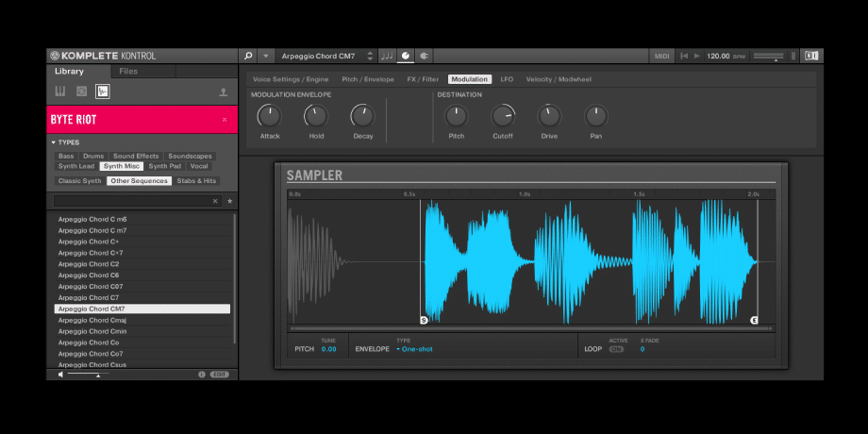
Task: Switch to the Library tab
Action: tap(69, 71)
